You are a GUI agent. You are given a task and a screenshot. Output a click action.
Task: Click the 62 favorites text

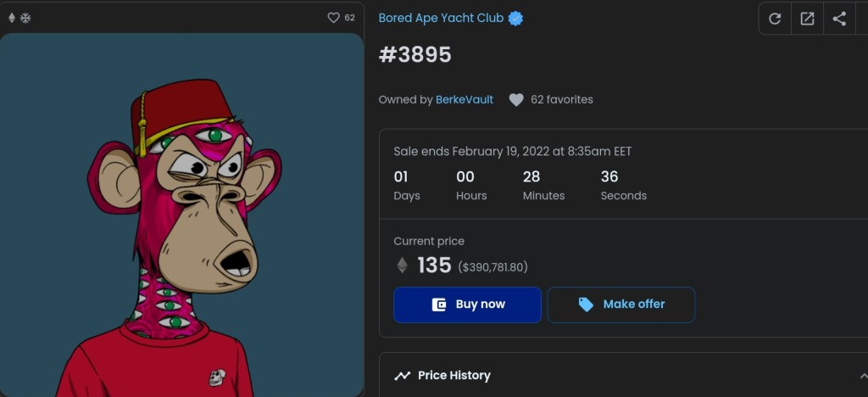(x=562, y=99)
